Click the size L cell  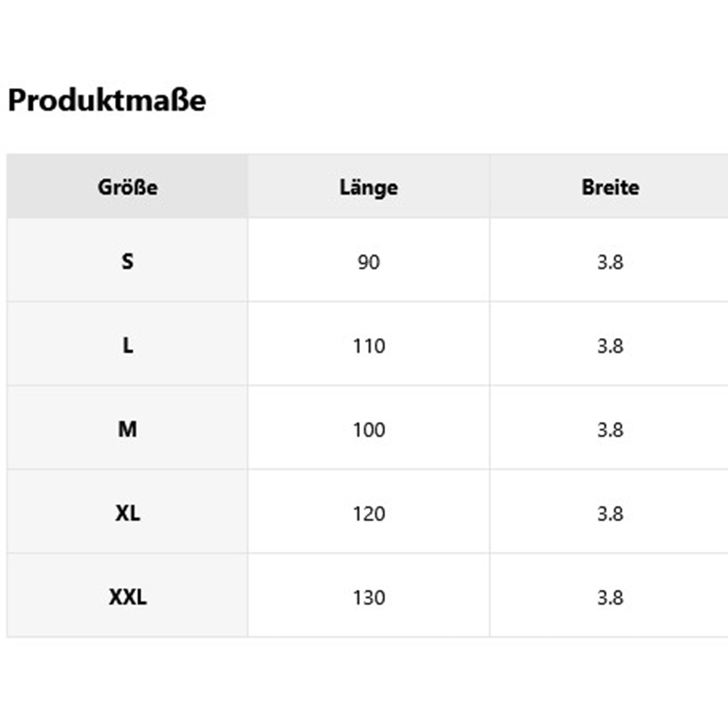click(128, 346)
